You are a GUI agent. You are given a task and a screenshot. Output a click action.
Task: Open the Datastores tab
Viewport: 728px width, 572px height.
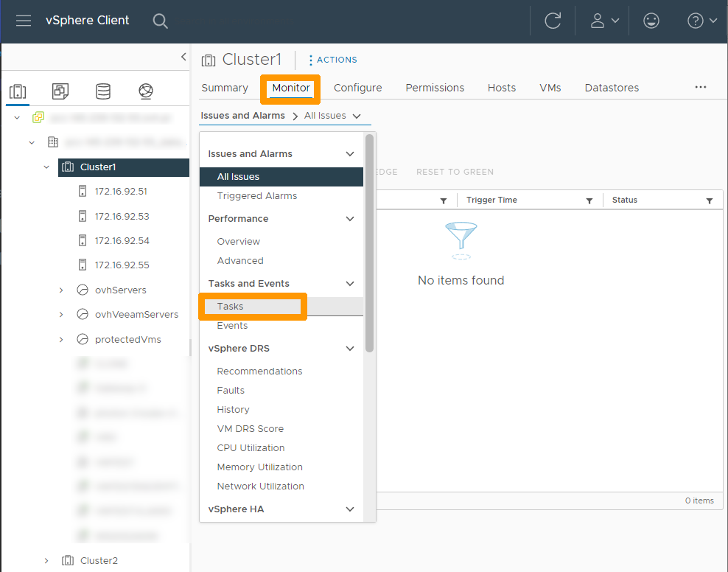(x=612, y=88)
